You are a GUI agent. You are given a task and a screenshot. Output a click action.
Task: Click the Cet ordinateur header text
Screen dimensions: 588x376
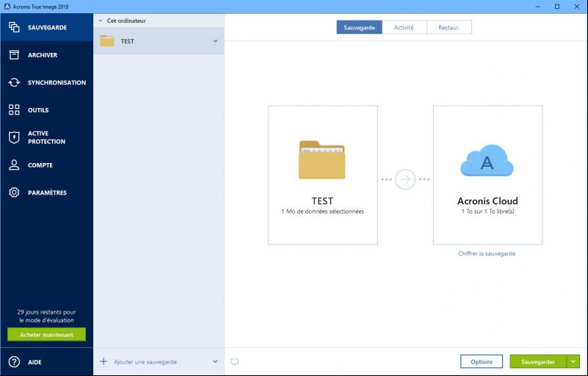[x=126, y=21]
